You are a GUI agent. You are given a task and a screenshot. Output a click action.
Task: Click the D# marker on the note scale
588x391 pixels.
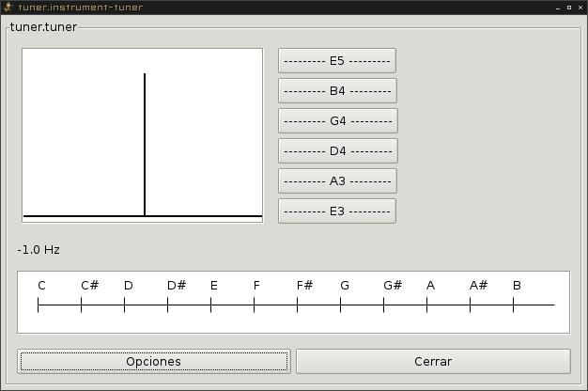(168, 304)
